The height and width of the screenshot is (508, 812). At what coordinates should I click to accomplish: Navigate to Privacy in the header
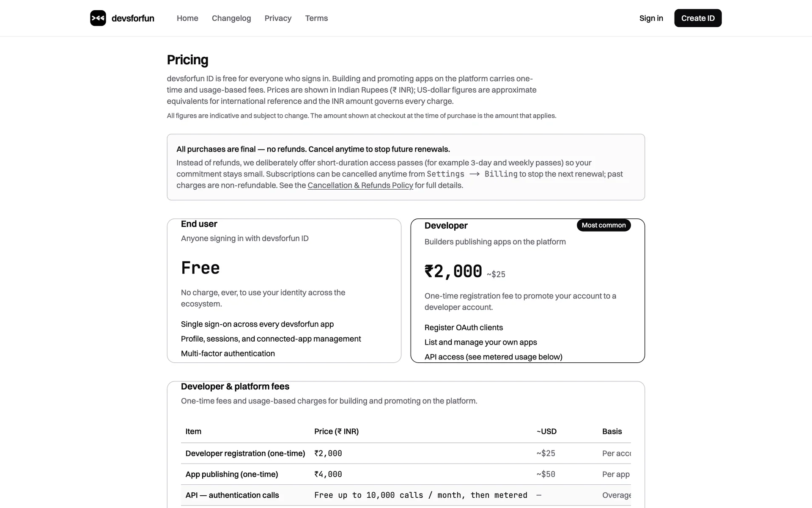click(278, 18)
